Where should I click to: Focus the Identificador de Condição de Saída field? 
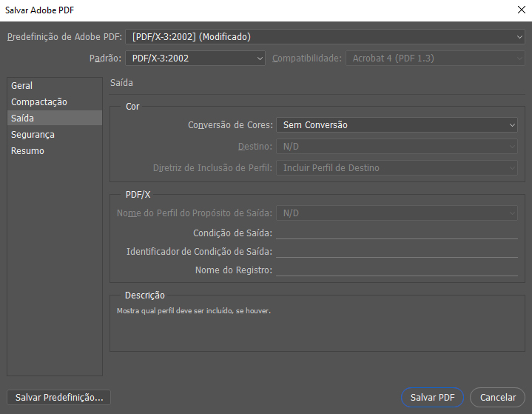(x=397, y=252)
